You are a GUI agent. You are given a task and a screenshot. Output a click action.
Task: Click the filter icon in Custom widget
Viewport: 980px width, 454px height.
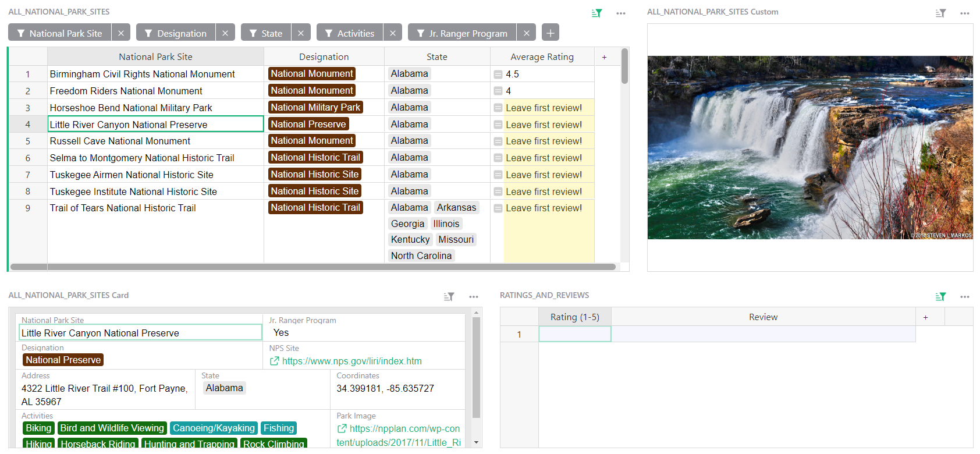940,13
